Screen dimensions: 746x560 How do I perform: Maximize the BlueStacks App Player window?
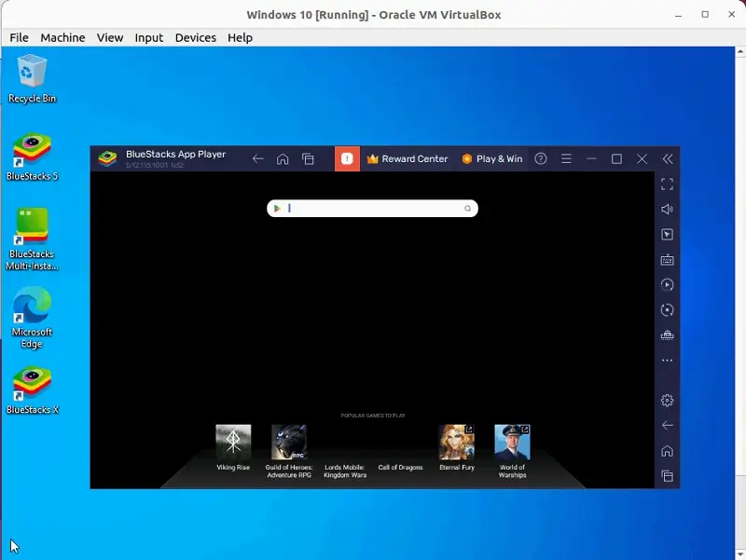coord(616,158)
